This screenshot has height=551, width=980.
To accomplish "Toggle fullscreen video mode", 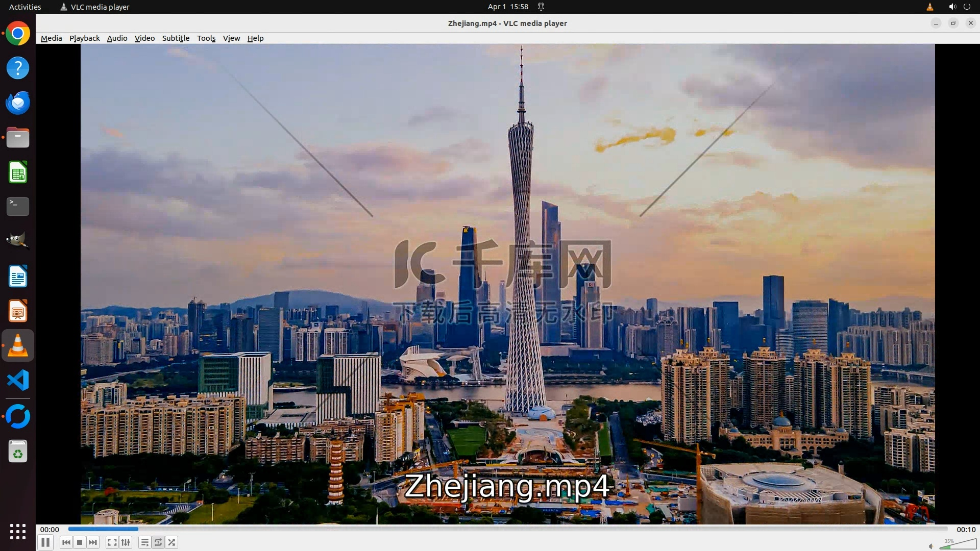I will (x=112, y=542).
